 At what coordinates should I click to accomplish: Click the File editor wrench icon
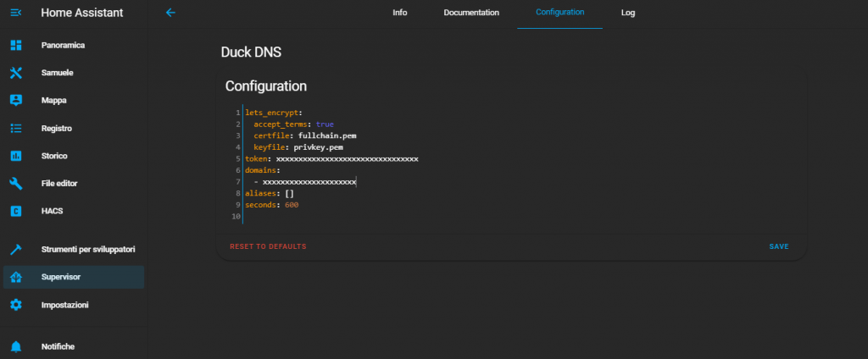tap(16, 183)
